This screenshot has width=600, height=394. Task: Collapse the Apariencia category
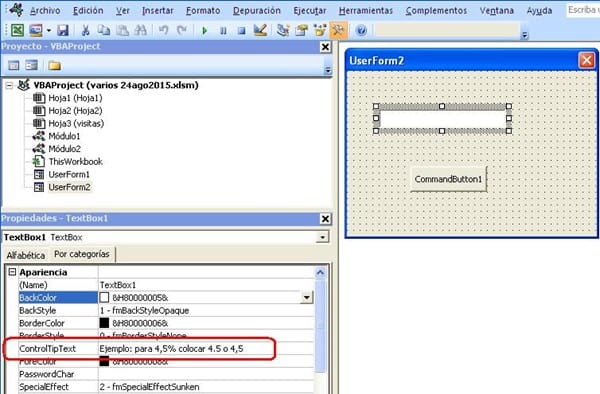[x=12, y=272]
